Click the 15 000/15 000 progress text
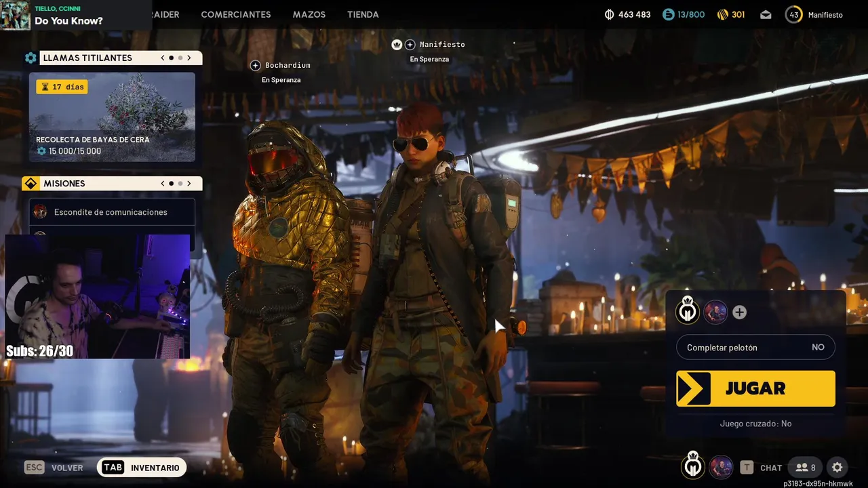The image size is (868, 488). coord(75,151)
